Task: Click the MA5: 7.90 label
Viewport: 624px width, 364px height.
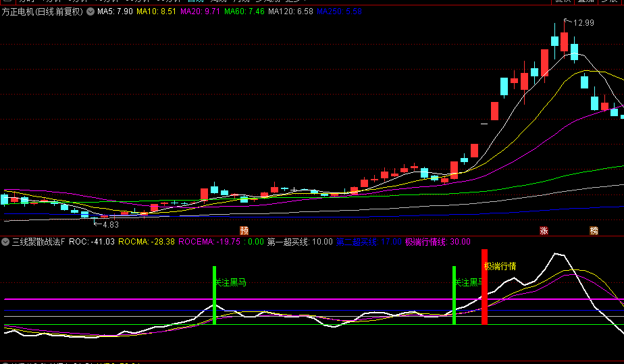Action: pyautogui.click(x=115, y=11)
